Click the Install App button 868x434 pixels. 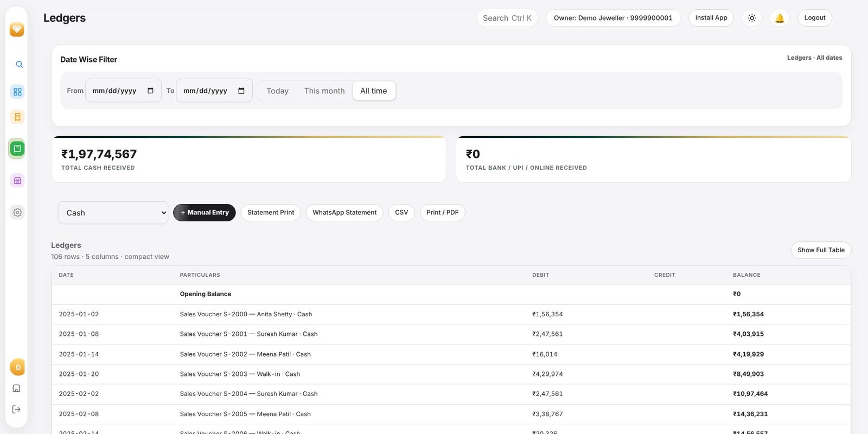[x=711, y=18]
